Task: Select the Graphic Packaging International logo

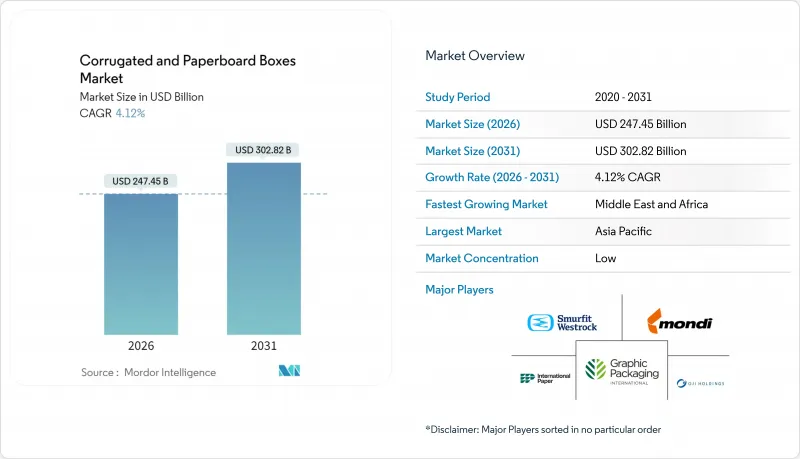Action: click(x=622, y=371)
